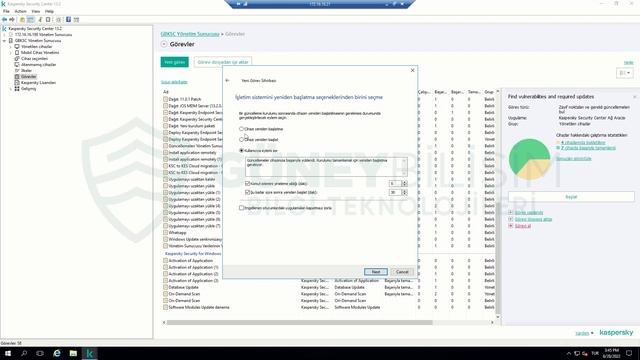
Task: Click Sonuçları görüntüle link
Action: [x=573, y=159]
